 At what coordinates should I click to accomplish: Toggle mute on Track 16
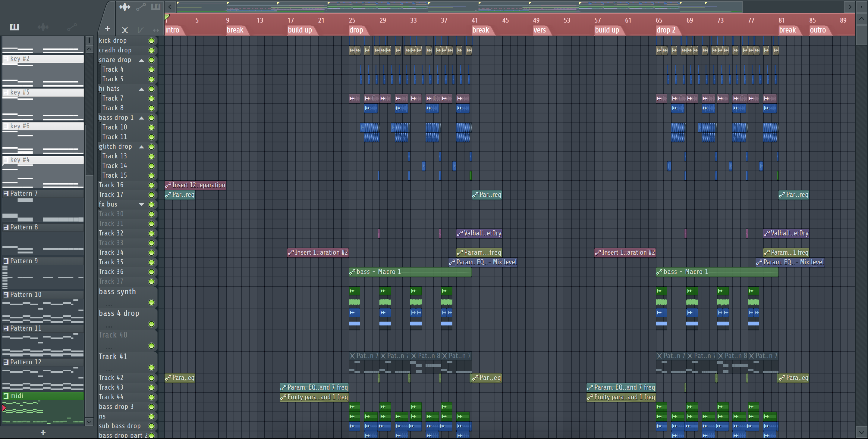tap(151, 185)
